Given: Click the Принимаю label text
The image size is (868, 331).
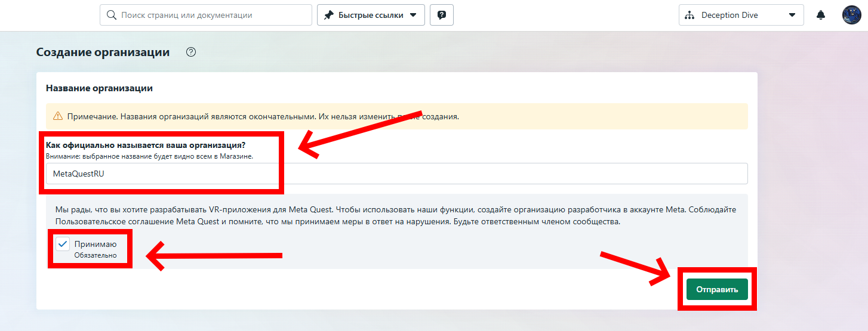Looking at the screenshot, I should coord(96,244).
